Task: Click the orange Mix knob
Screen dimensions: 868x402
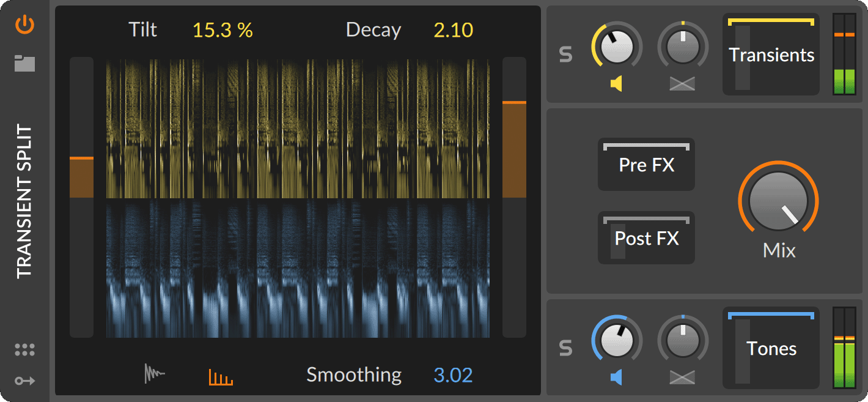Action: coord(778,201)
